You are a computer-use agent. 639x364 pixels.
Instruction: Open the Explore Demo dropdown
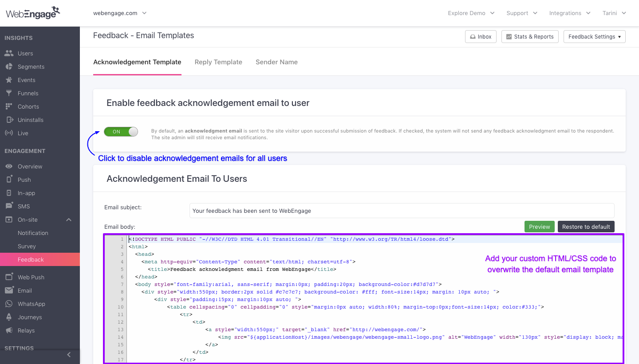[x=471, y=13]
